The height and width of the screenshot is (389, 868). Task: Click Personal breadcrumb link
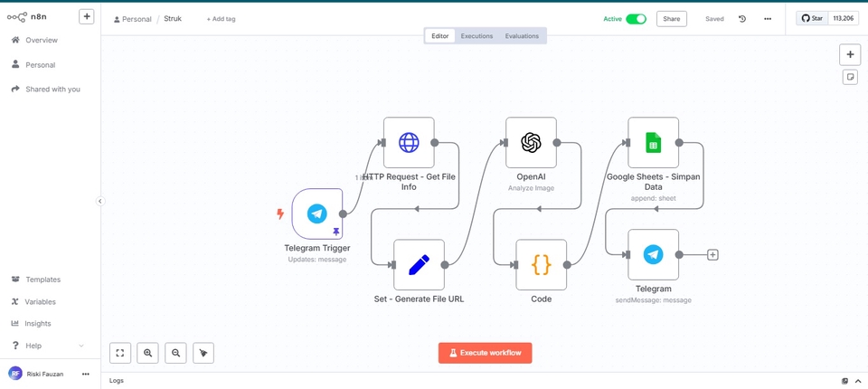pyautogui.click(x=132, y=19)
